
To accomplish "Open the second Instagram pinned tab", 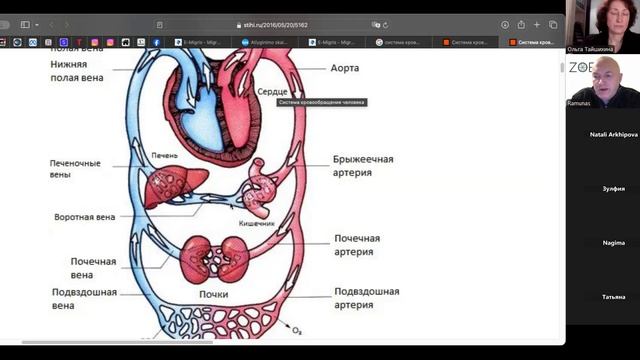I will [110, 42].
